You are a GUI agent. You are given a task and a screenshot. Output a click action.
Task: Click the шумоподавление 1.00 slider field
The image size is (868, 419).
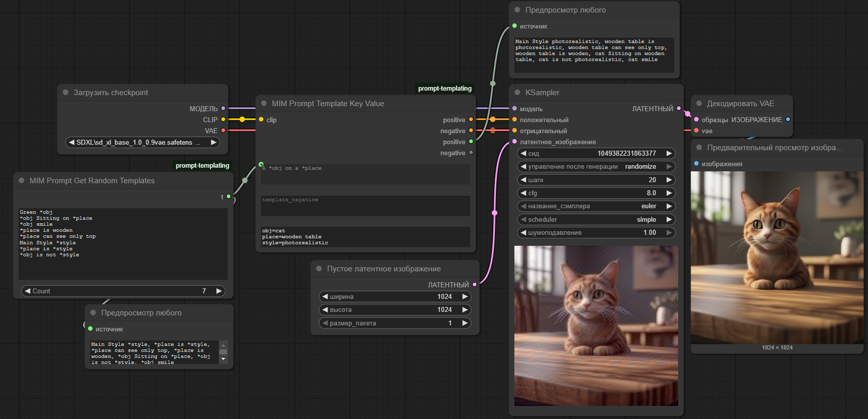(x=596, y=233)
